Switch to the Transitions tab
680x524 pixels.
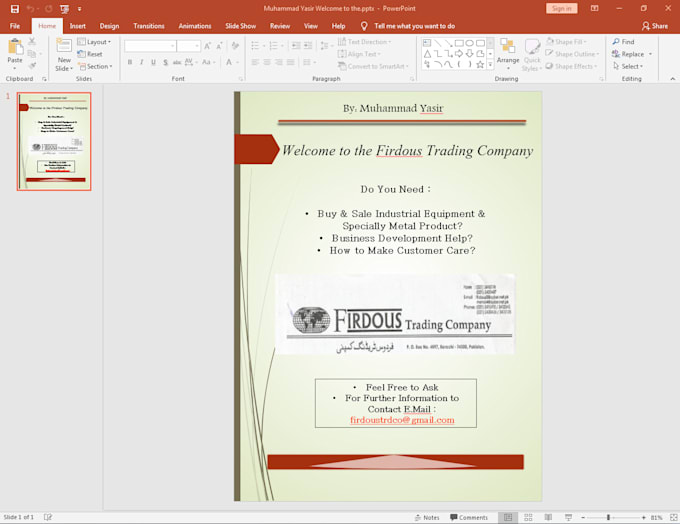coord(149,26)
